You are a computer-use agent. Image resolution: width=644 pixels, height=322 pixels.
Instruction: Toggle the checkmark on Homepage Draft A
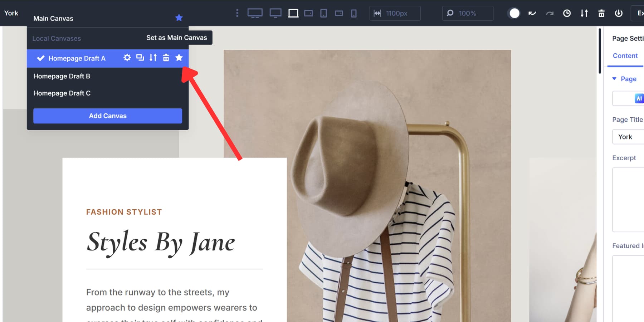pyautogui.click(x=40, y=58)
